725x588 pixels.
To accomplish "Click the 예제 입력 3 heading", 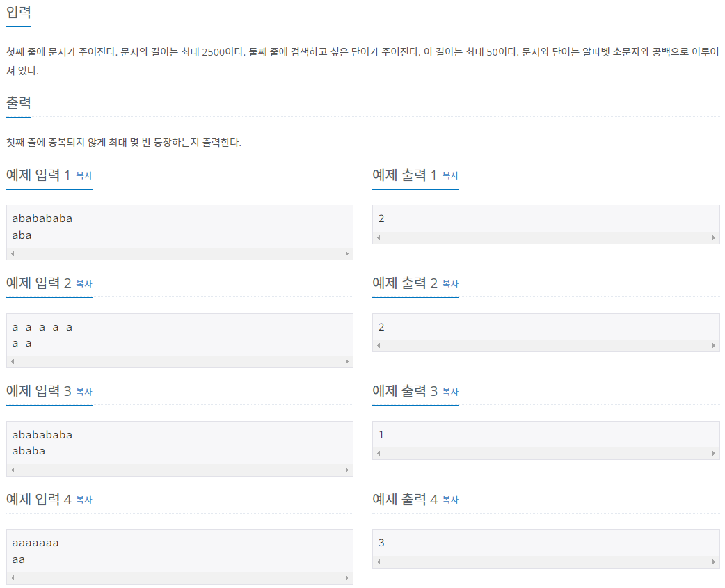I will [x=38, y=391].
